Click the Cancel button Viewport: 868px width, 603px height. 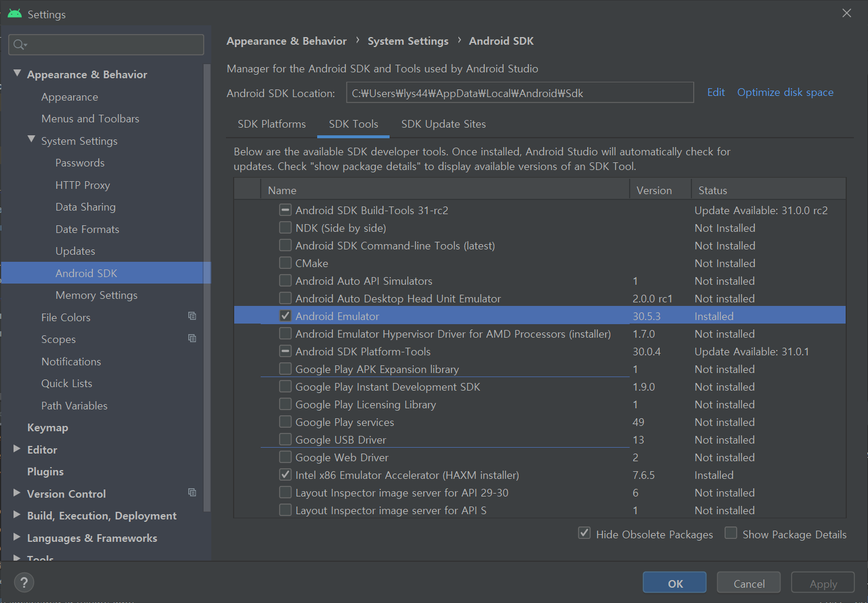(749, 583)
